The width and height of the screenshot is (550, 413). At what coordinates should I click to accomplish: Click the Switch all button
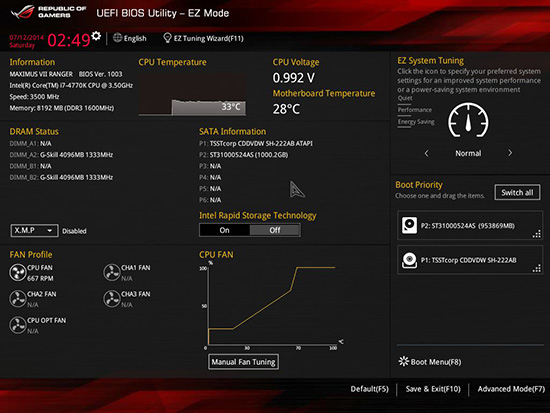517,192
